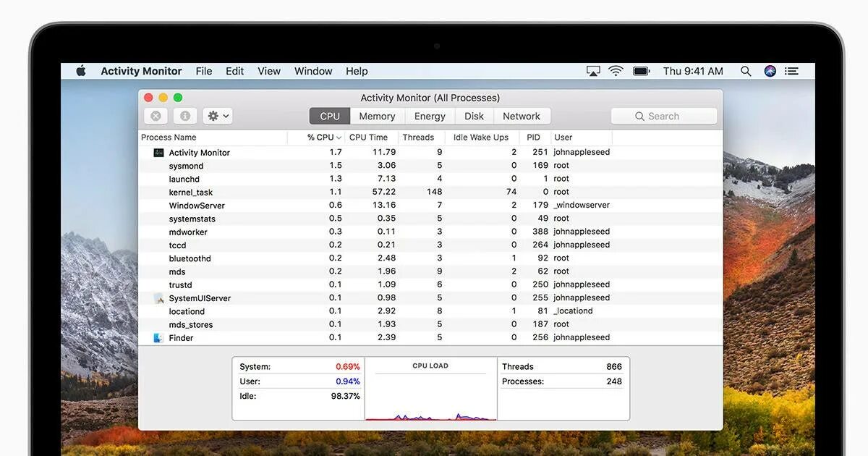868x456 pixels.
Task: Open Spotlight search magnifier
Action: coord(746,71)
